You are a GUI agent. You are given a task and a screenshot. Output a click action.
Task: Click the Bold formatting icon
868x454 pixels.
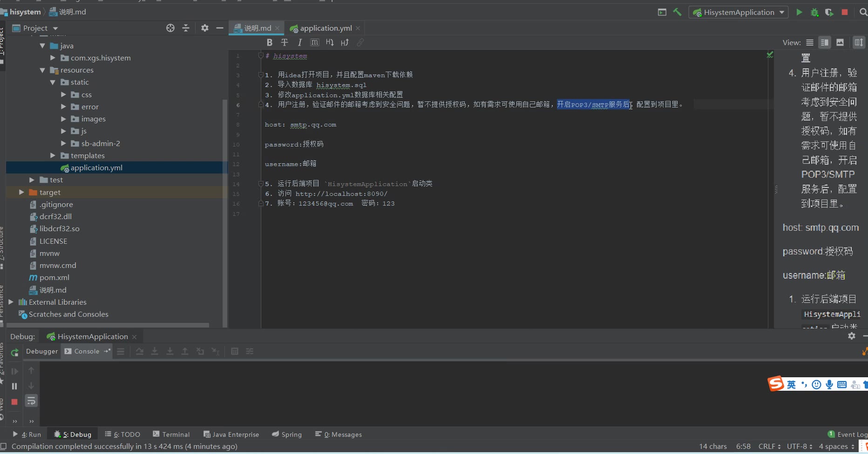pyautogui.click(x=269, y=42)
